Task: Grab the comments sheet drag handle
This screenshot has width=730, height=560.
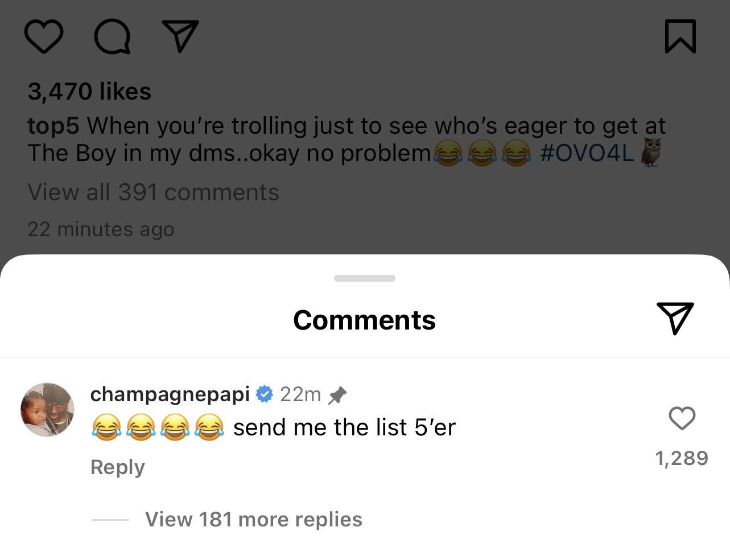Action: pyautogui.click(x=365, y=278)
